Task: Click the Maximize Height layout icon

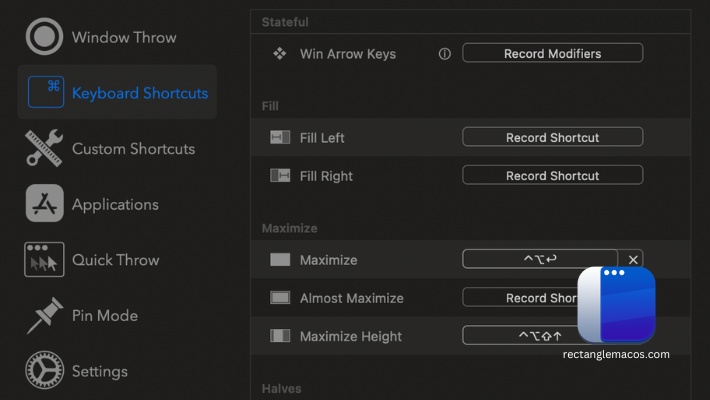Action: (x=280, y=336)
